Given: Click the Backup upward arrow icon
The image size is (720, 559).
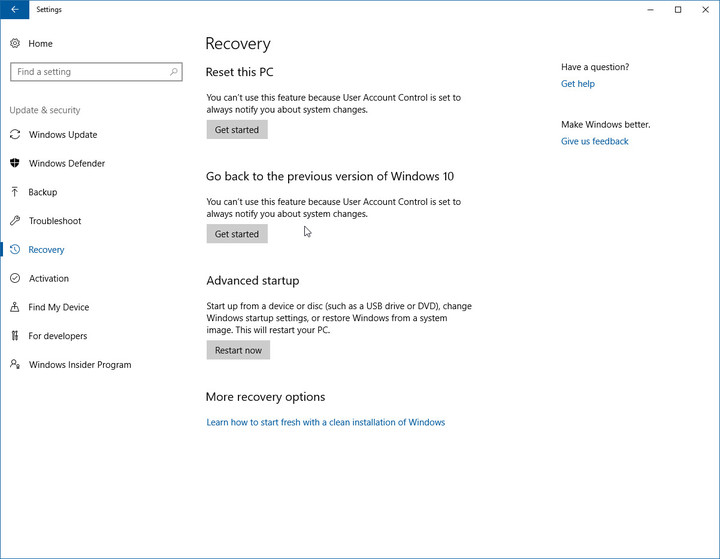Looking at the screenshot, I should pyautogui.click(x=15, y=192).
